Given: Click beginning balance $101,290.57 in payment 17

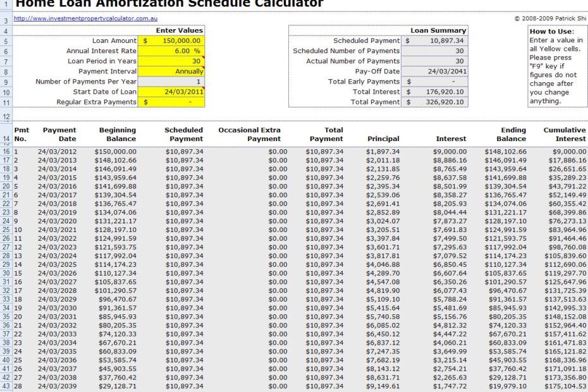Looking at the screenshot, I should pyautogui.click(x=116, y=290).
